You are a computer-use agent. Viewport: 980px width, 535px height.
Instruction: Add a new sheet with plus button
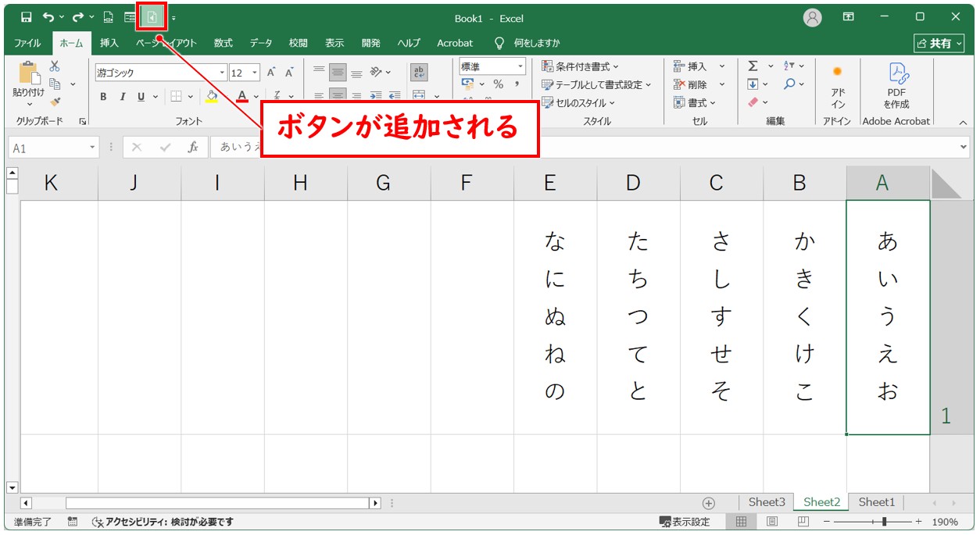(709, 503)
